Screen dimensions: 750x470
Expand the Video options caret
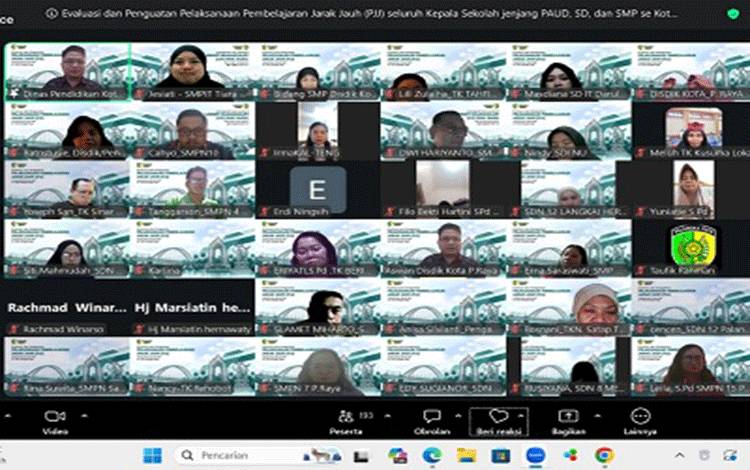(x=84, y=416)
